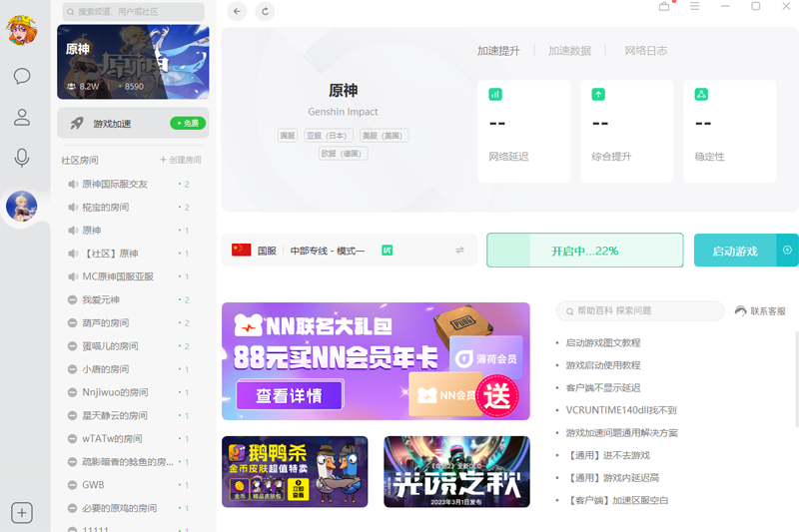Viewport: 799px width, 532px height.
Task: Open the 【通用】进不去游戏 link
Action: tap(608, 455)
